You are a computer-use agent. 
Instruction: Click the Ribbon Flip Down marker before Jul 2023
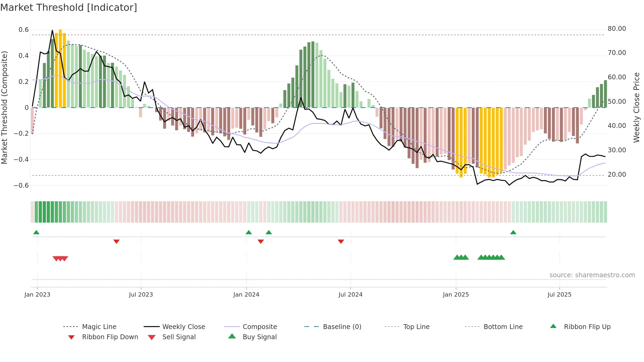(116, 242)
